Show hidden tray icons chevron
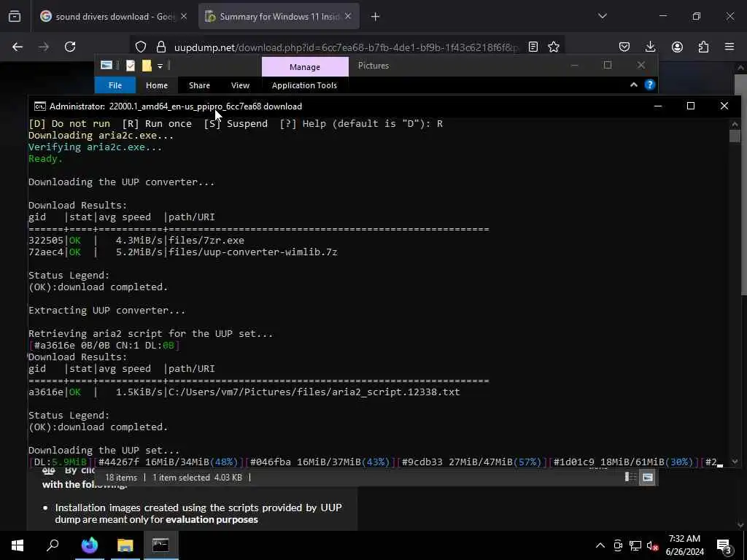Viewport: 747px width, 560px height. click(600, 545)
